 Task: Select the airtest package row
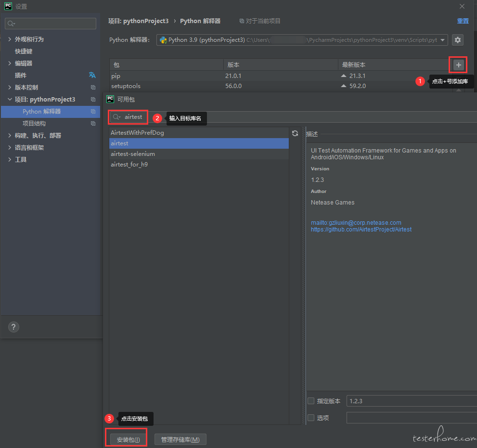pyautogui.click(x=199, y=143)
